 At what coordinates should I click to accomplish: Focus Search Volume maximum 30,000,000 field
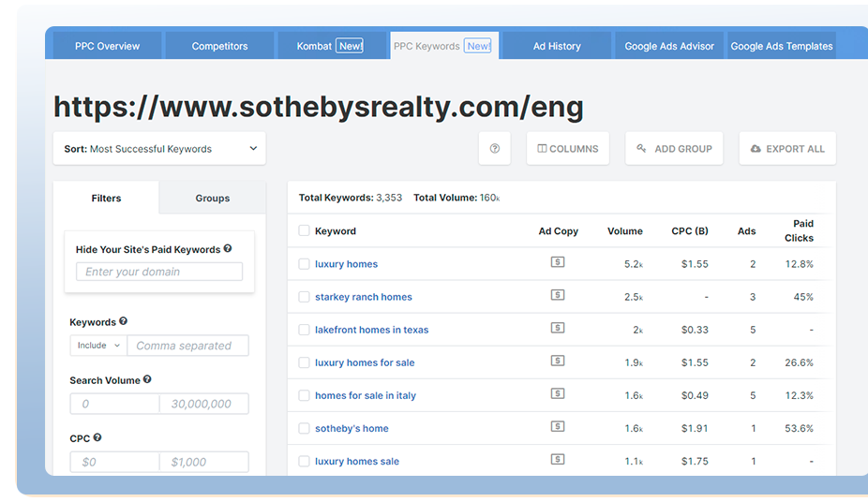tap(204, 404)
